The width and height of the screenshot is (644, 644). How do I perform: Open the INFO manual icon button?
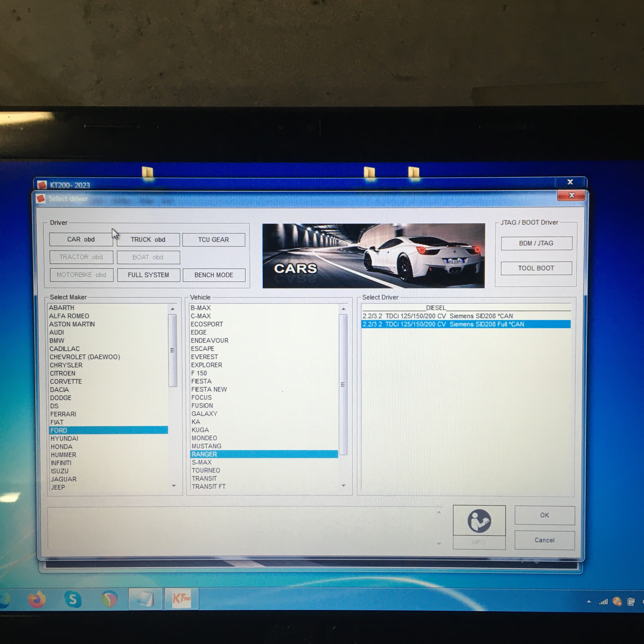[479, 521]
